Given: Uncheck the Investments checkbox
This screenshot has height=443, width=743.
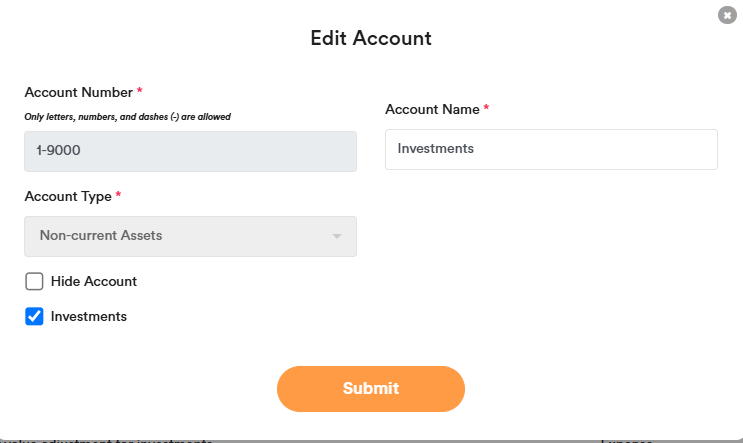Looking at the screenshot, I should pyautogui.click(x=34, y=316).
